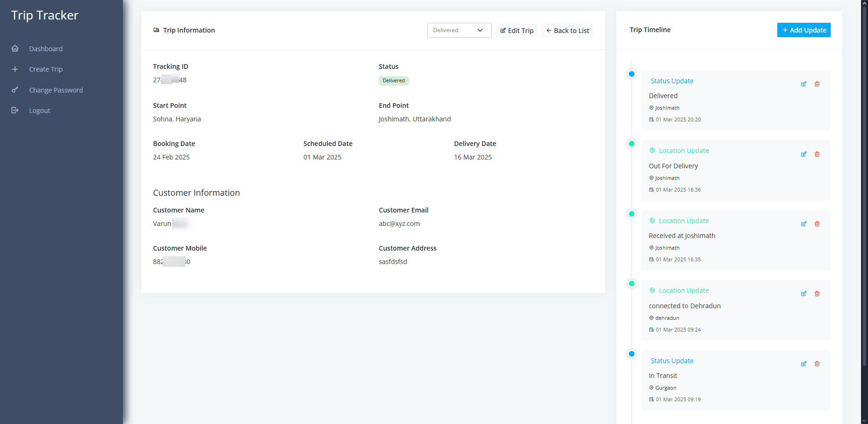The width and height of the screenshot is (868, 424).
Task: Click the Delivered timeline marker dot
Action: tap(631, 74)
